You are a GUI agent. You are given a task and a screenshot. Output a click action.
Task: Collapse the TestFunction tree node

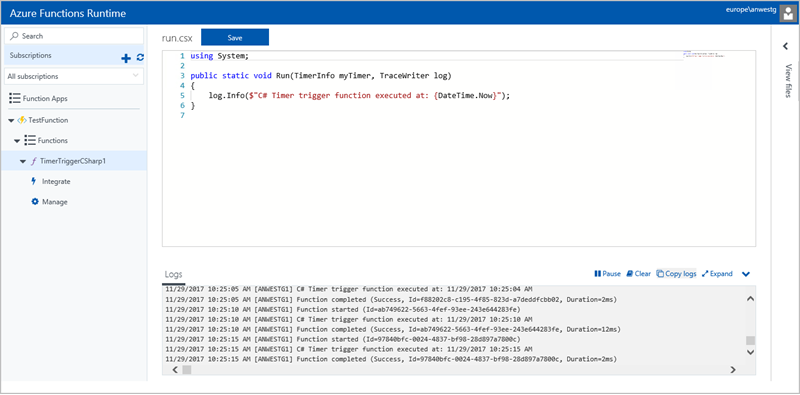(11, 120)
